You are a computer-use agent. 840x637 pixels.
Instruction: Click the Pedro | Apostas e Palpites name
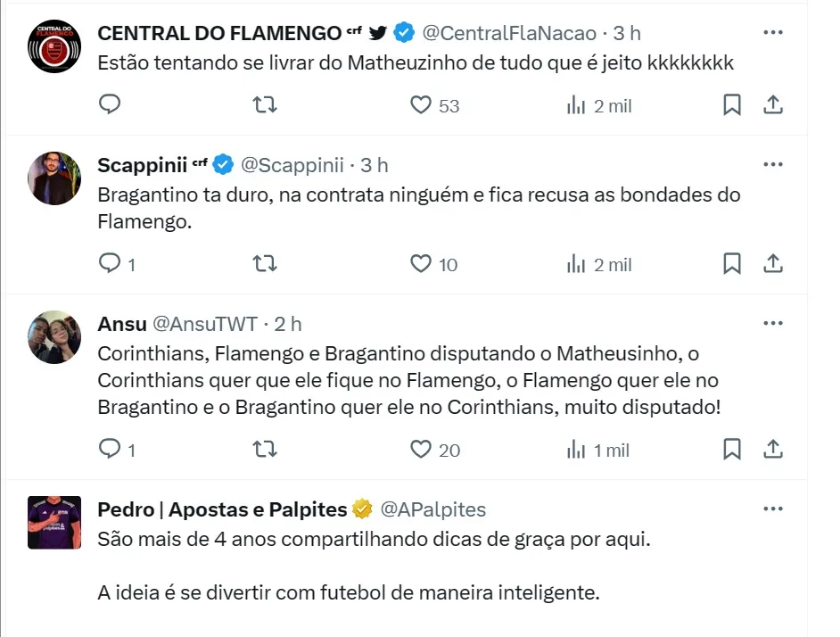221,509
